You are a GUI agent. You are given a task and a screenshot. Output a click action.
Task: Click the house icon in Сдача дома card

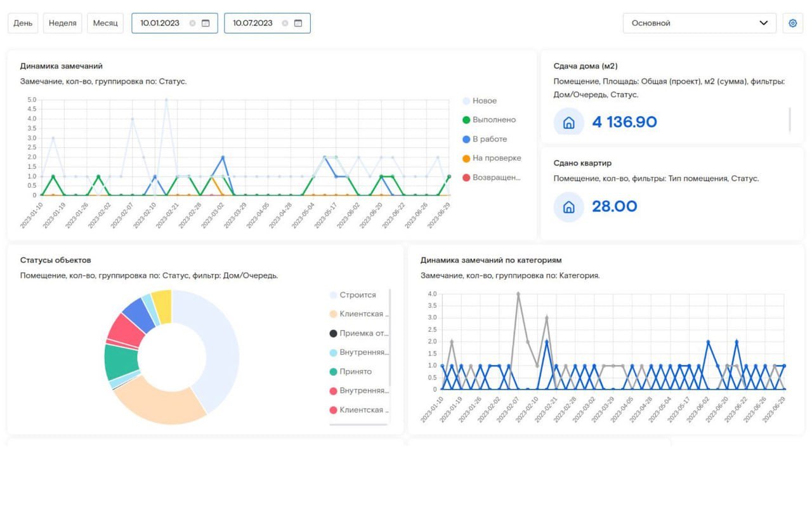coord(568,122)
